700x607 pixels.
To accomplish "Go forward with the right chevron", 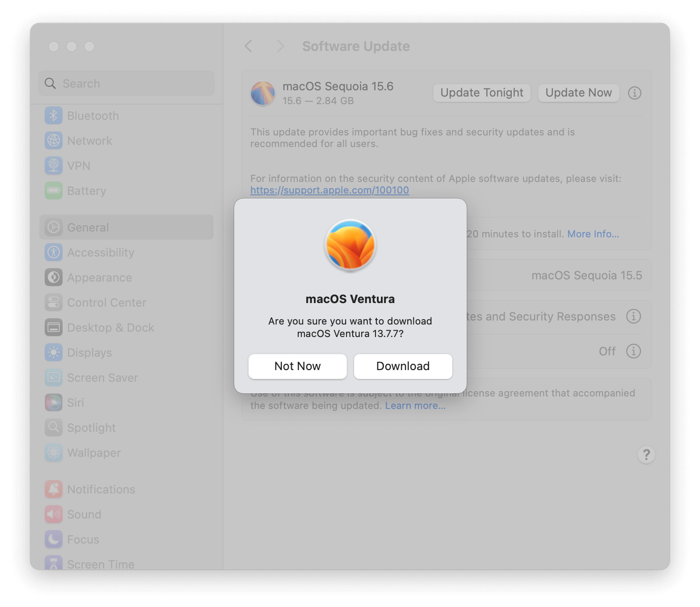I will [x=280, y=46].
